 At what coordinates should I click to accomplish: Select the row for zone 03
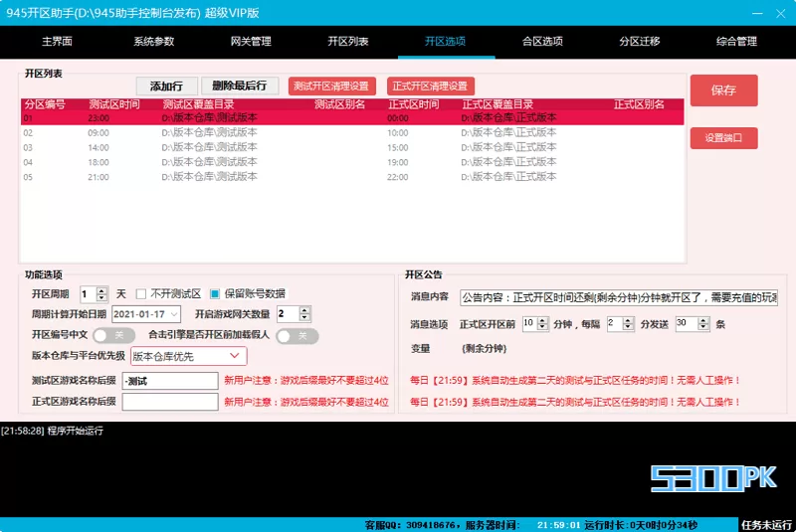[352, 147]
